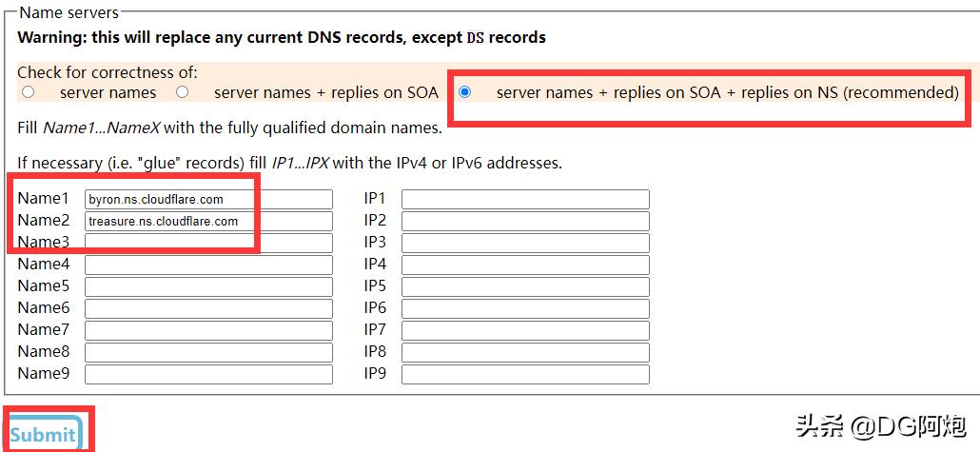Click the Name2 field containing treasure.ns.cloudflare.com
Screen dimensions: 980x452
pos(208,221)
